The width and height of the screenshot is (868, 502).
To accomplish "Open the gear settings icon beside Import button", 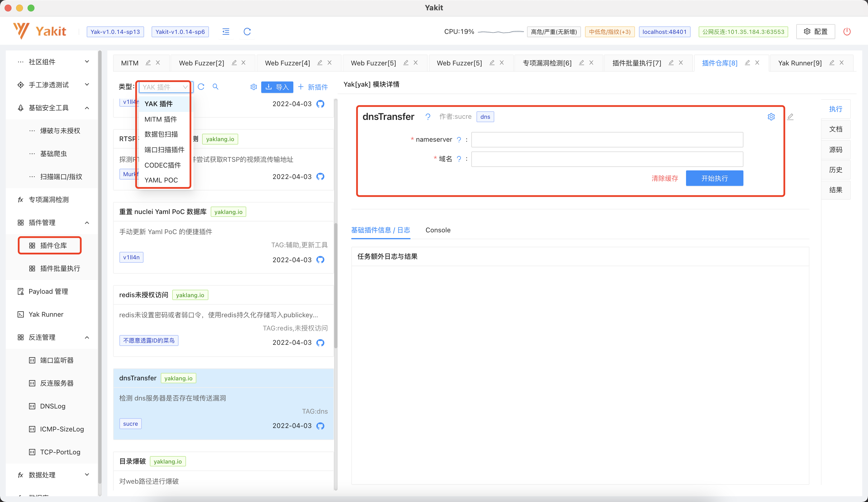I will (x=253, y=87).
